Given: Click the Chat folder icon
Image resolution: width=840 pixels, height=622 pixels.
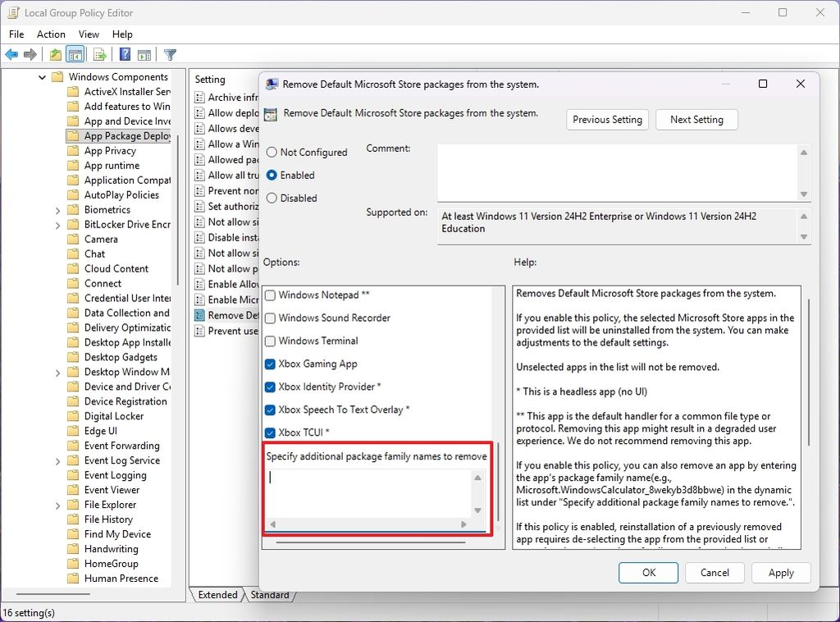Looking at the screenshot, I should 72,254.
